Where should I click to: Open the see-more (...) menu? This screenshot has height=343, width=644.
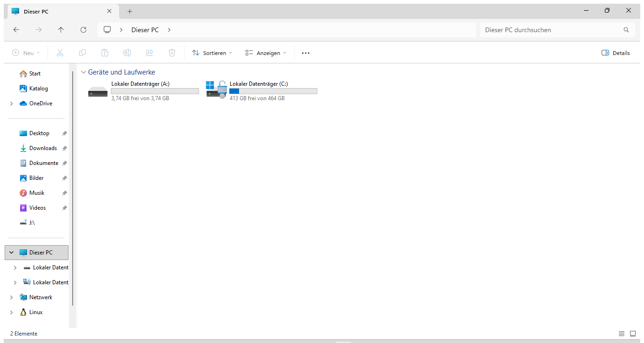[x=306, y=53]
